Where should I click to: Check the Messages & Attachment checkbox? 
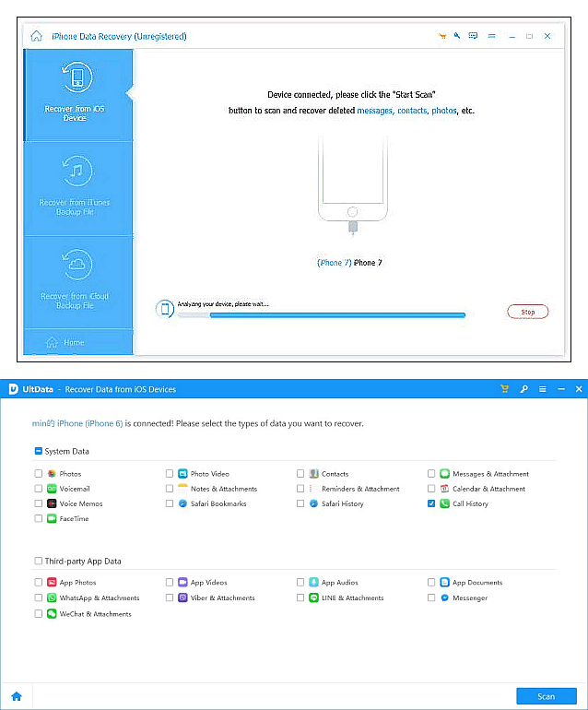pyautogui.click(x=431, y=474)
